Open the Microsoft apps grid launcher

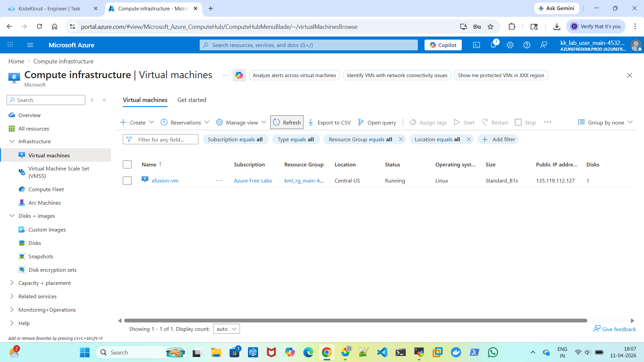pos(10,45)
